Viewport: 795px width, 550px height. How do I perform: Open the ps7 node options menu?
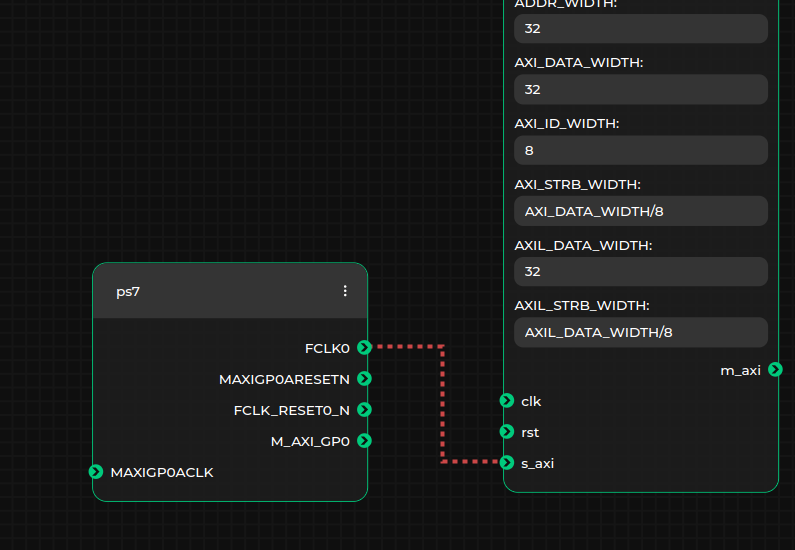coord(345,290)
